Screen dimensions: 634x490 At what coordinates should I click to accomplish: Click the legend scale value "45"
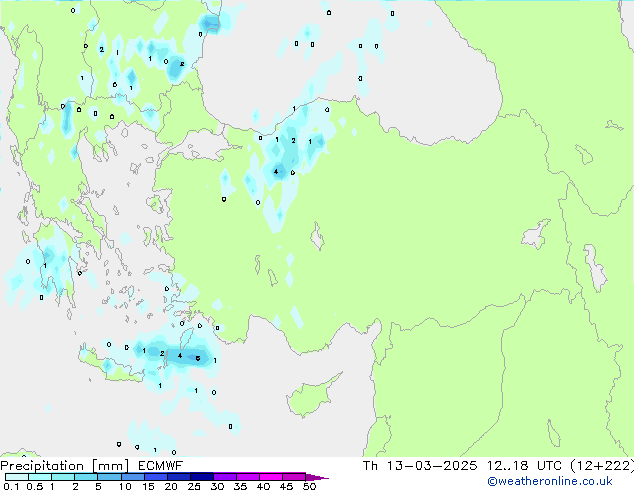[x=286, y=486]
